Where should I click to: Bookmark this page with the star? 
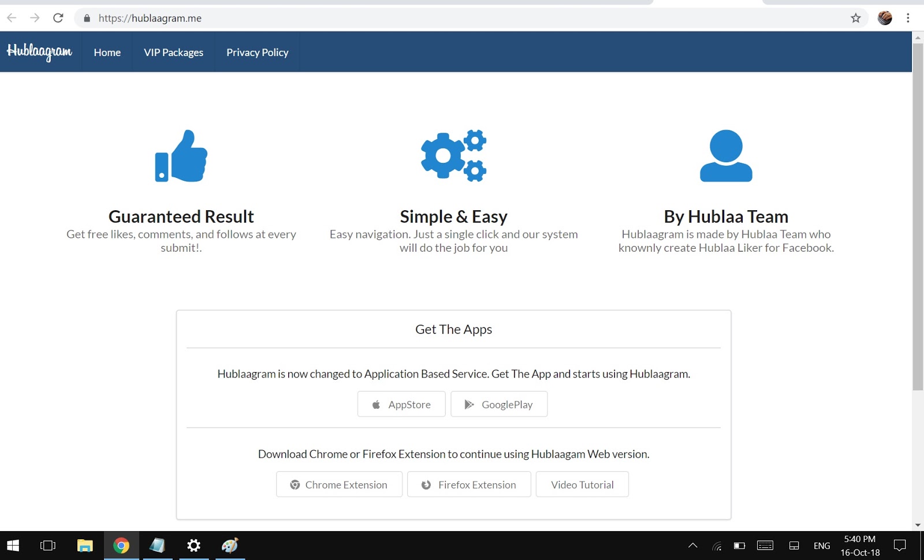[856, 18]
